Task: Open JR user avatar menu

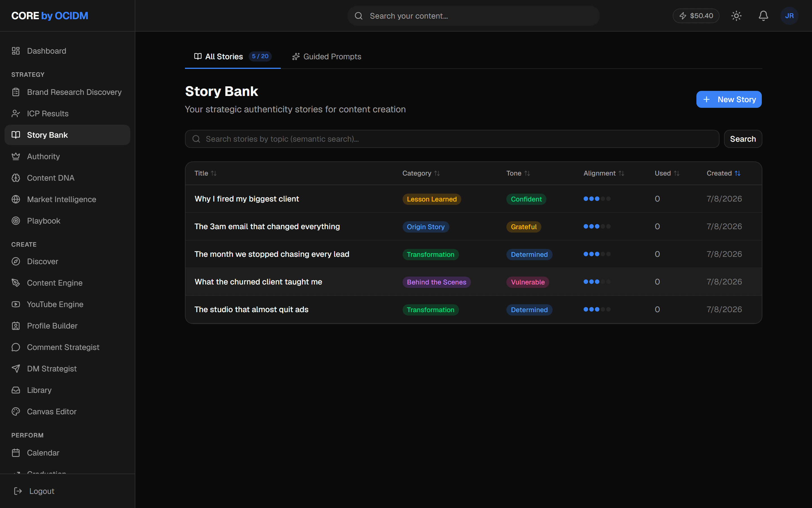Action: tap(789, 16)
